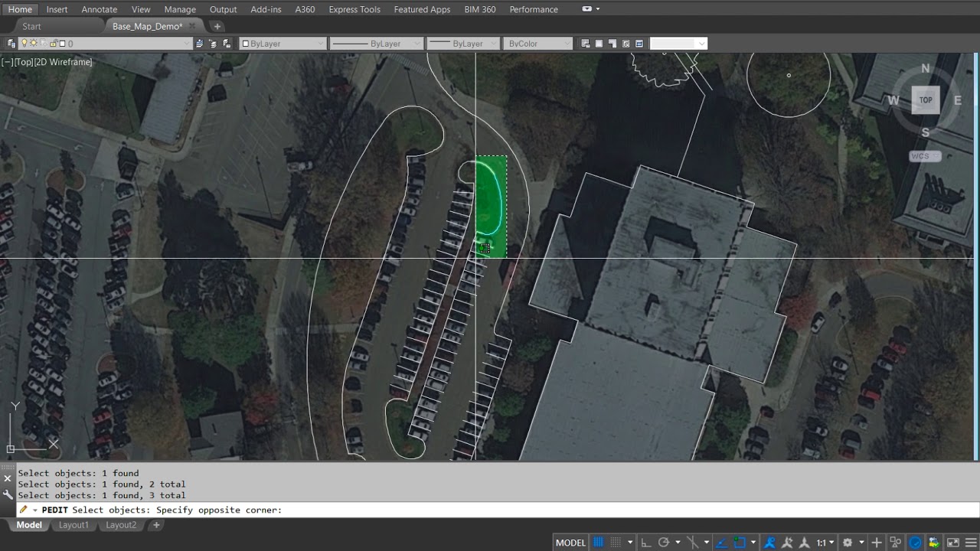The width and height of the screenshot is (980, 551).
Task: Open the Output ribbon tab
Action: 223,9
